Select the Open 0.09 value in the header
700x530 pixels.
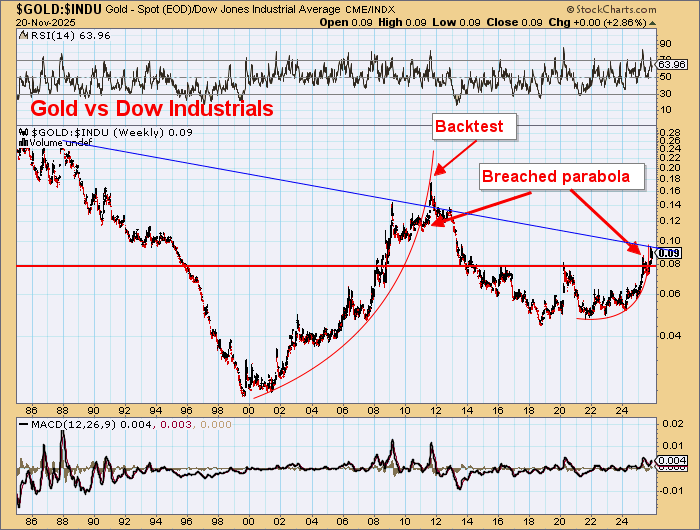click(346, 22)
